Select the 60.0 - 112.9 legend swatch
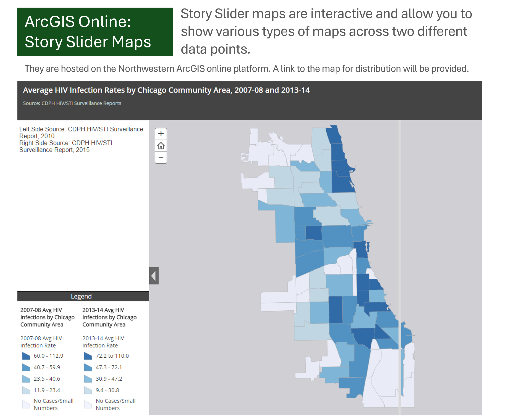523x420 pixels. tap(26, 356)
